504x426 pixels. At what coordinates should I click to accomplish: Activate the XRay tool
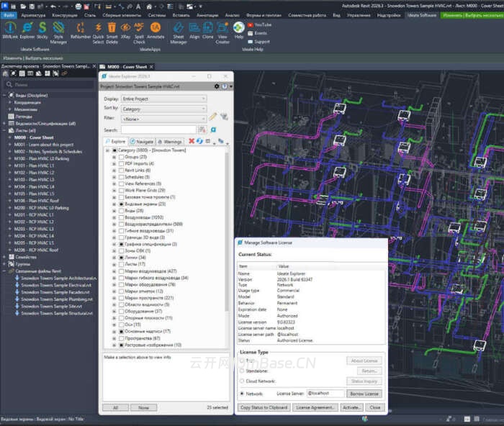[125, 30]
